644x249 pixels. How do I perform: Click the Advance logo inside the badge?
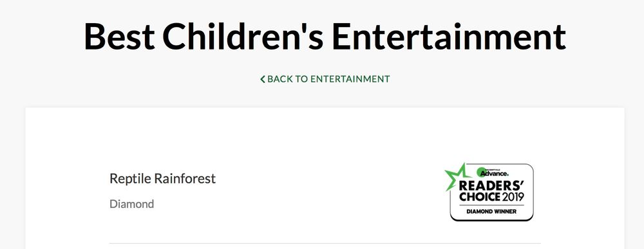[x=494, y=173]
